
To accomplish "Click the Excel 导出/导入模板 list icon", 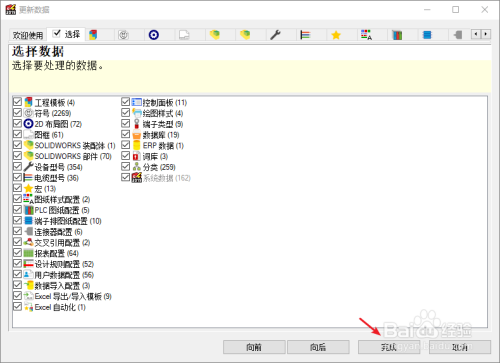I will pos(28,296).
